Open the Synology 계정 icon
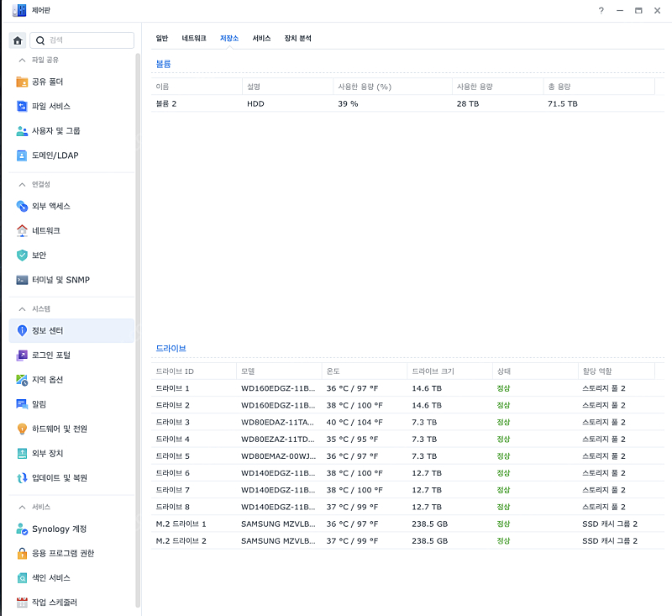The width and height of the screenshot is (672, 616). click(21, 529)
